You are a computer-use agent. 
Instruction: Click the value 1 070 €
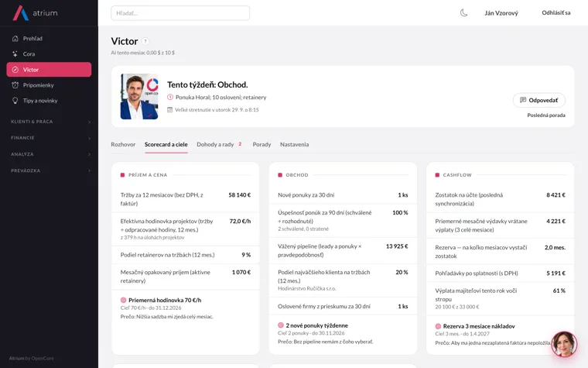241,272
